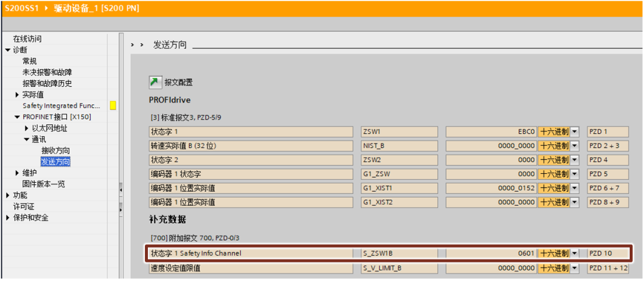This screenshot has width=644, height=281.
Task: Collapse navigation pane using splitter arrow
Action: click(121, 191)
